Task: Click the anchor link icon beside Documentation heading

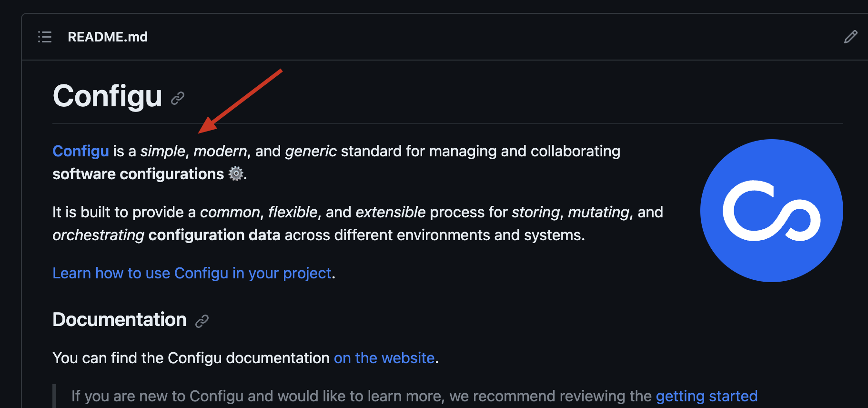Action: 202,320
